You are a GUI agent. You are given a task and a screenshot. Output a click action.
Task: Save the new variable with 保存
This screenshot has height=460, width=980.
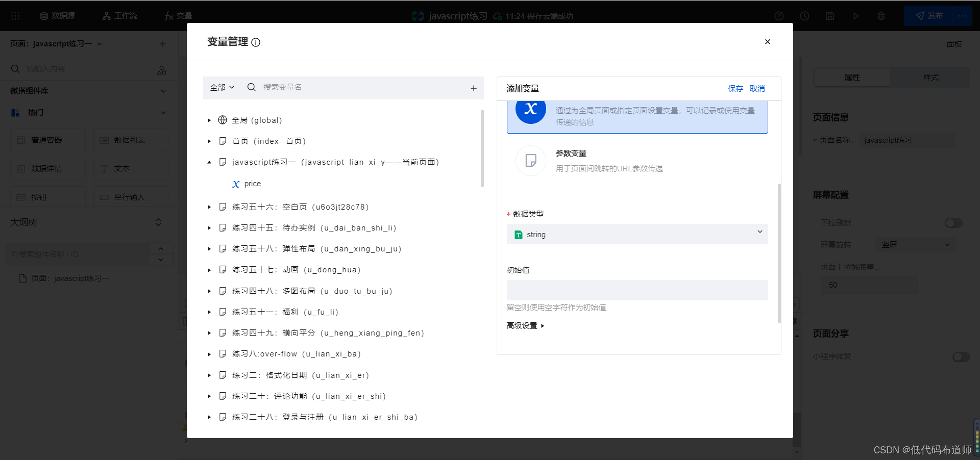coord(736,89)
